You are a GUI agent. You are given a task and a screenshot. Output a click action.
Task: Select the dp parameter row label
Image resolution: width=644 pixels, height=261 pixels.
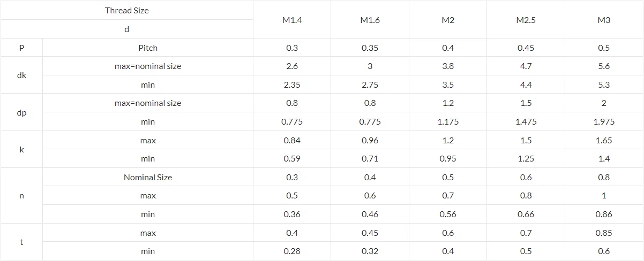[x=21, y=113]
